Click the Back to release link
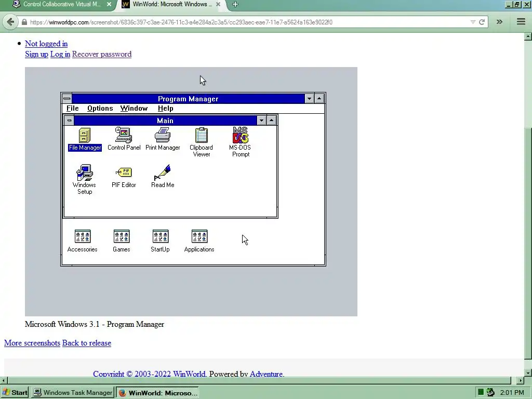Viewport: 532px width, 399px height. pyautogui.click(x=87, y=343)
